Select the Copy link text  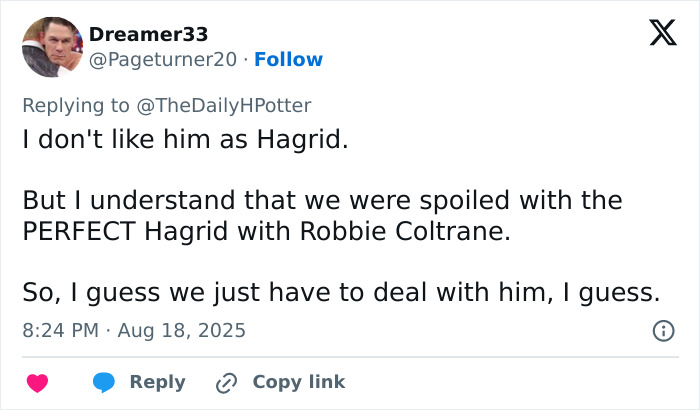coord(298,382)
